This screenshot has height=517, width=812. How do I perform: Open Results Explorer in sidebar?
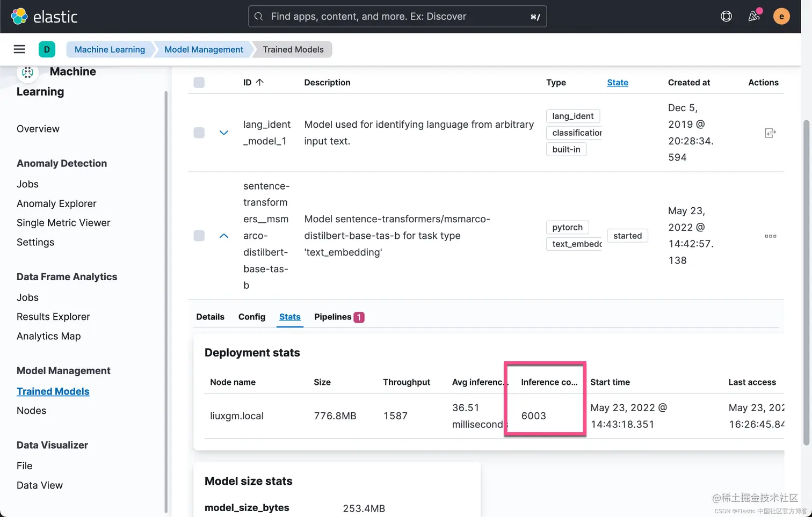(53, 317)
